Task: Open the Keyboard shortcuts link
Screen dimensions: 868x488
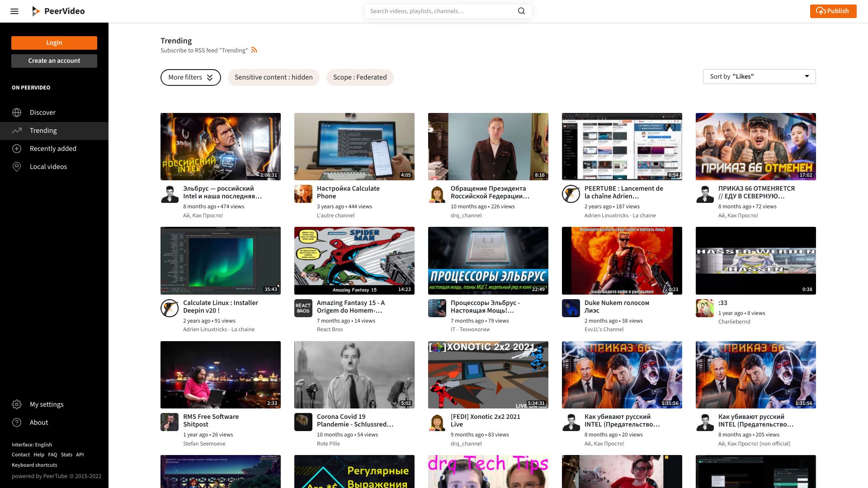Action: pos(34,465)
